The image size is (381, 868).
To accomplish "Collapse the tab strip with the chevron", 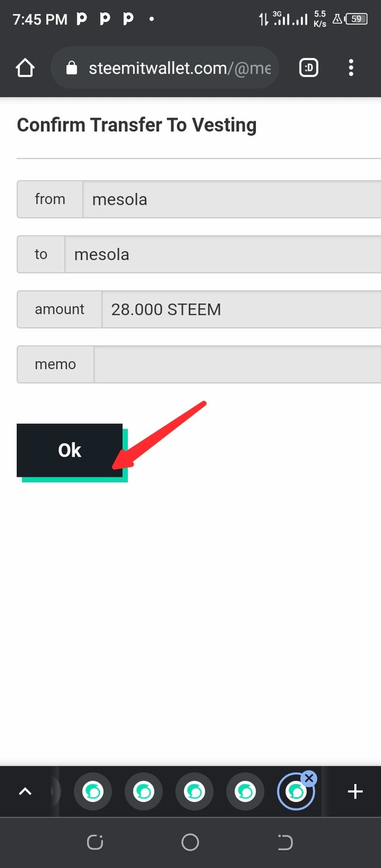I will click(x=25, y=791).
